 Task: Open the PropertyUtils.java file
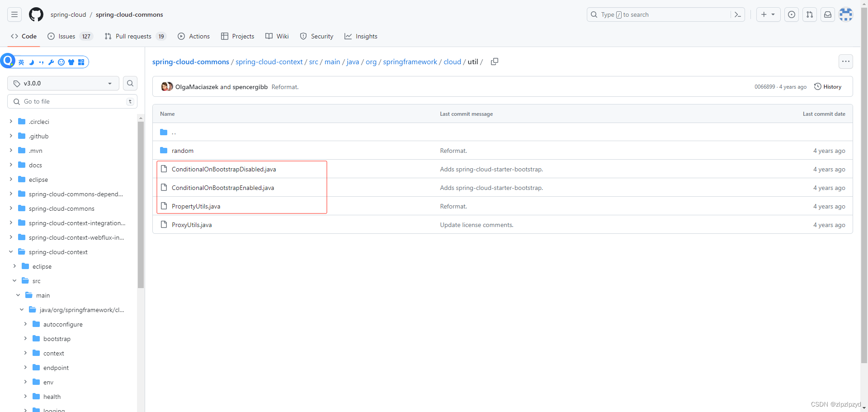click(x=196, y=206)
